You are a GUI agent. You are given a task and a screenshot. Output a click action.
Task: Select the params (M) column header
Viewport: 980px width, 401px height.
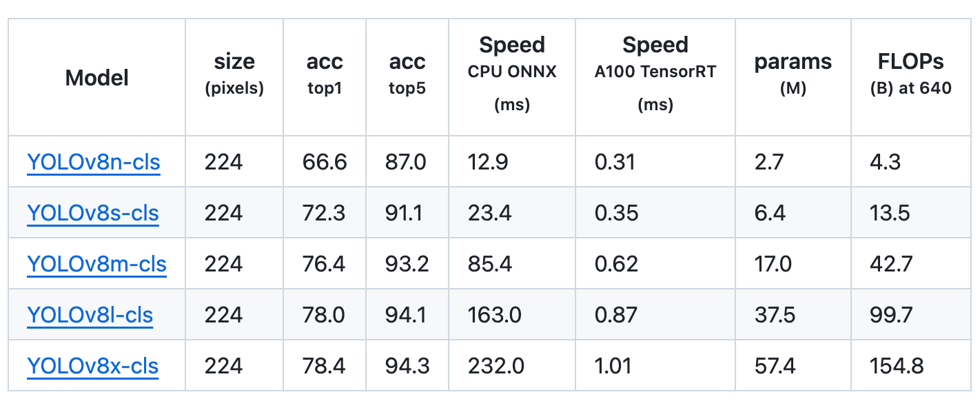793,74
